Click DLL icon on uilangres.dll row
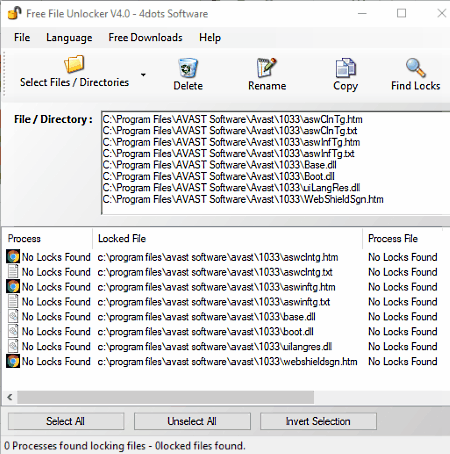The image size is (450, 454). (x=13, y=346)
